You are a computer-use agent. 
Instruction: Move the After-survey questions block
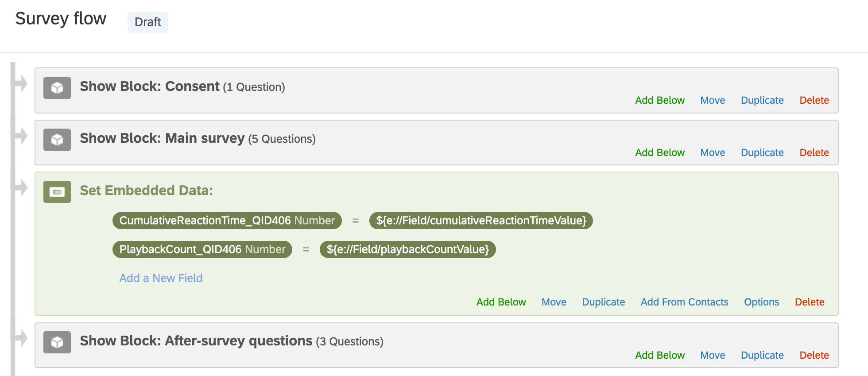coord(713,355)
